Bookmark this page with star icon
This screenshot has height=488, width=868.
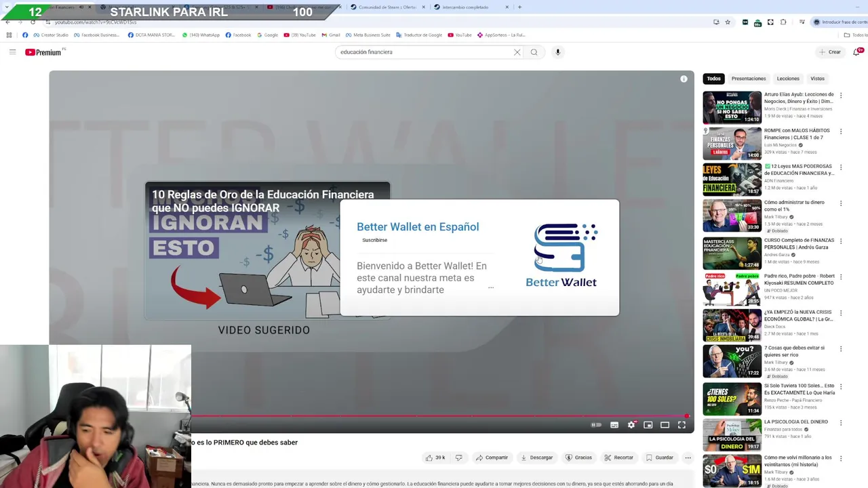click(728, 22)
